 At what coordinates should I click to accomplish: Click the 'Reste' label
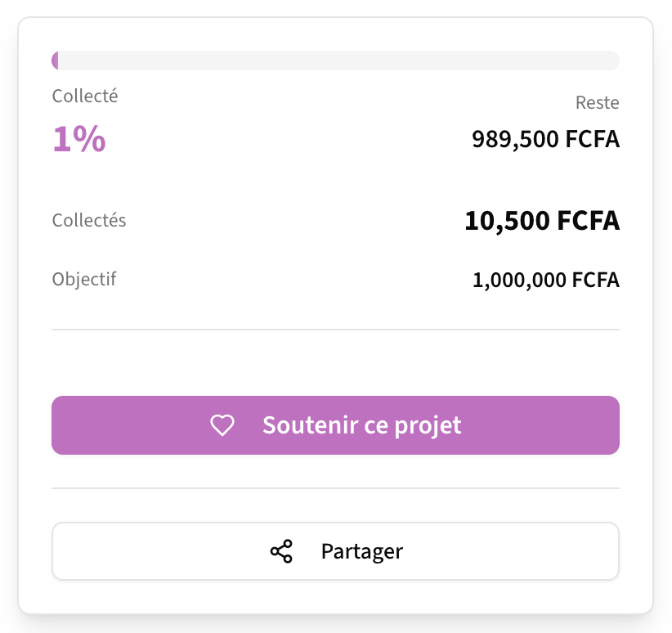tap(598, 102)
